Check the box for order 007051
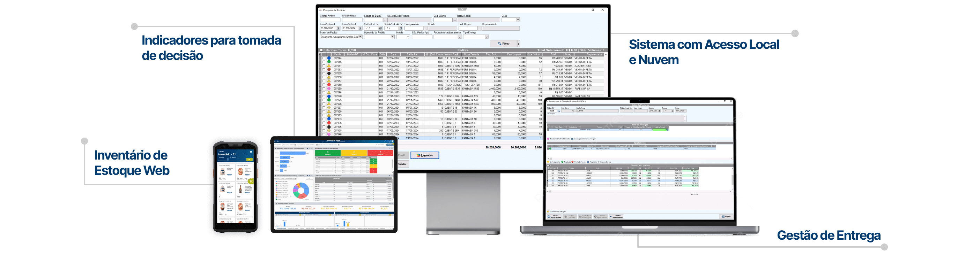This screenshot has height=255, width=980. pyautogui.click(x=324, y=65)
